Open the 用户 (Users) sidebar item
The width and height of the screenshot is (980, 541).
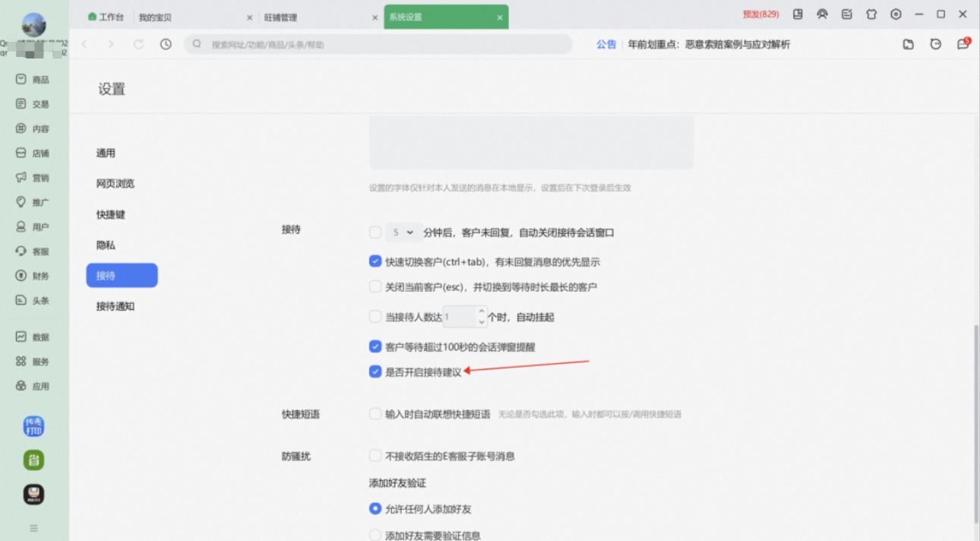(33, 226)
